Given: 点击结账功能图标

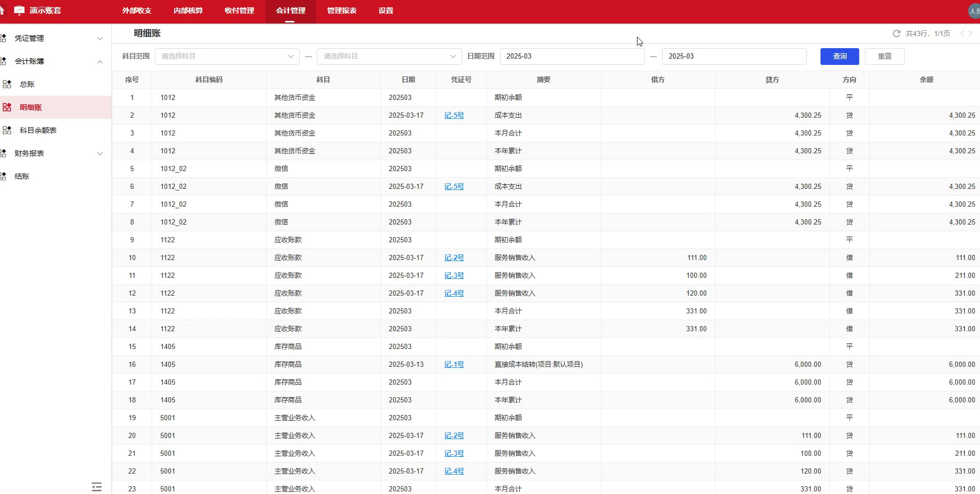Looking at the screenshot, I should (x=4, y=176).
